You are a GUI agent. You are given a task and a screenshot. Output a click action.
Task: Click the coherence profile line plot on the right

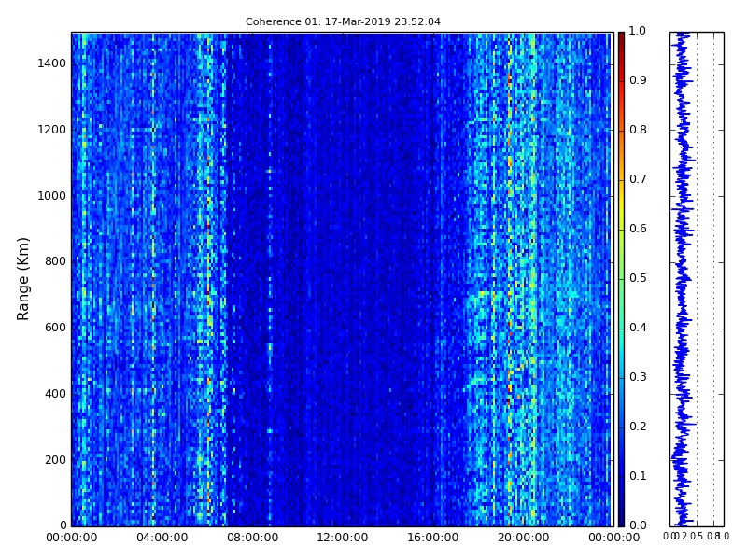[697, 279]
